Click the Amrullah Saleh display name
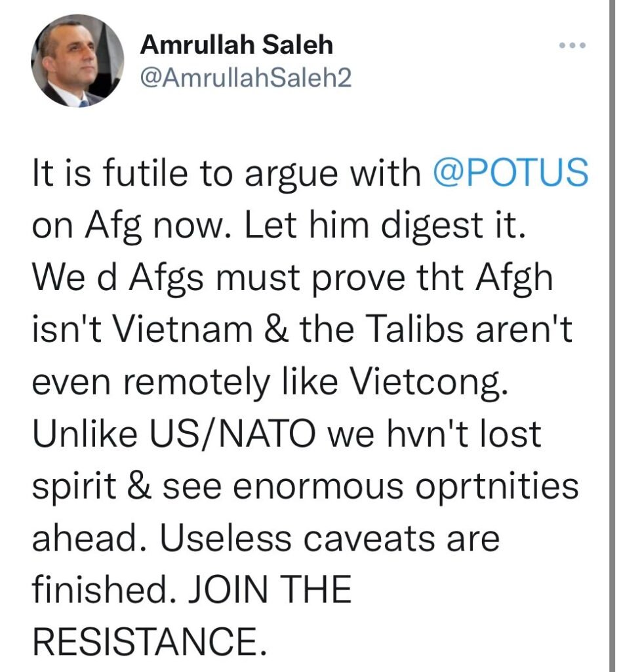This screenshot has width=621, height=672. point(237,45)
